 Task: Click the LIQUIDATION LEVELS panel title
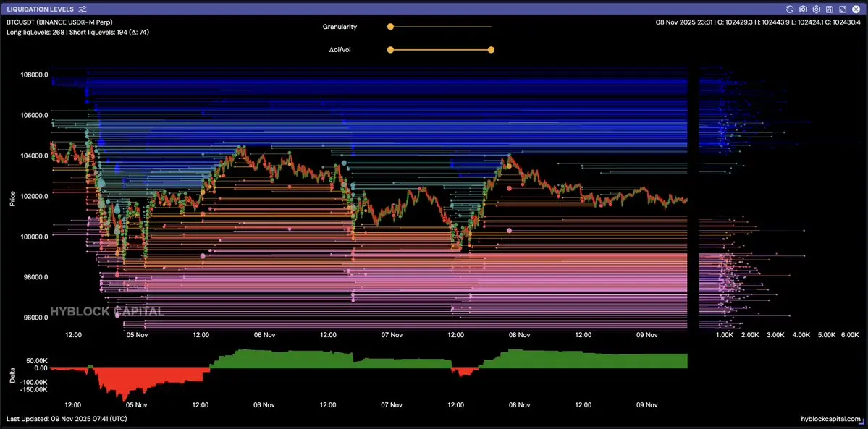point(41,9)
